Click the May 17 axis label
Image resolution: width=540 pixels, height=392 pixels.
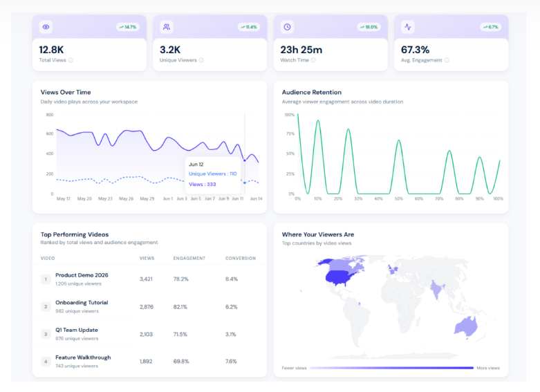click(64, 198)
